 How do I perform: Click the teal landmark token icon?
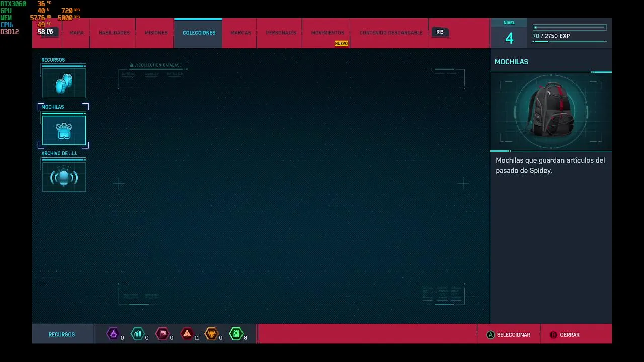pyautogui.click(x=137, y=334)
